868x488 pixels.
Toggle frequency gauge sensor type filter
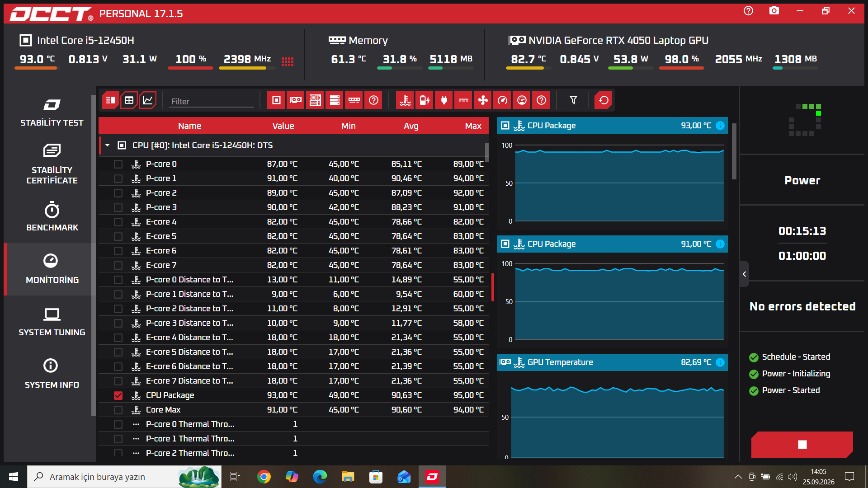click(x=502, y=100)
